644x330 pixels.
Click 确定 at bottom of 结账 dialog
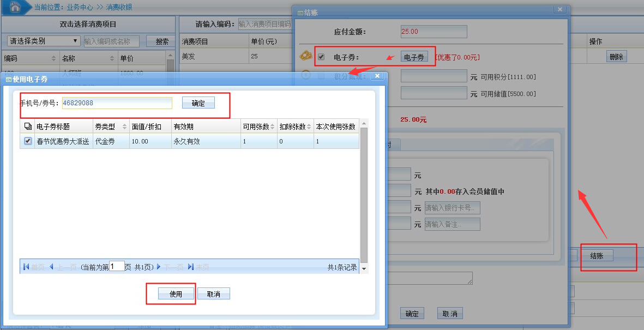click(x=412, y=314)
